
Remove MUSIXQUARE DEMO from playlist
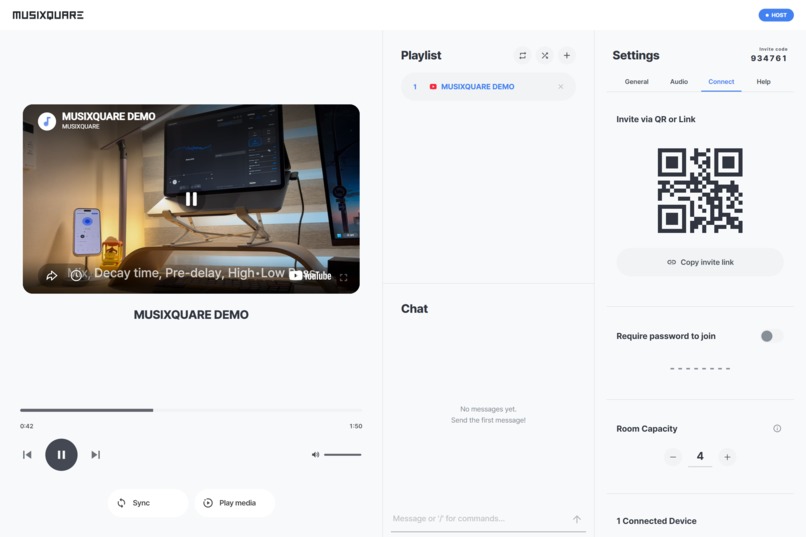coord(560,87)
